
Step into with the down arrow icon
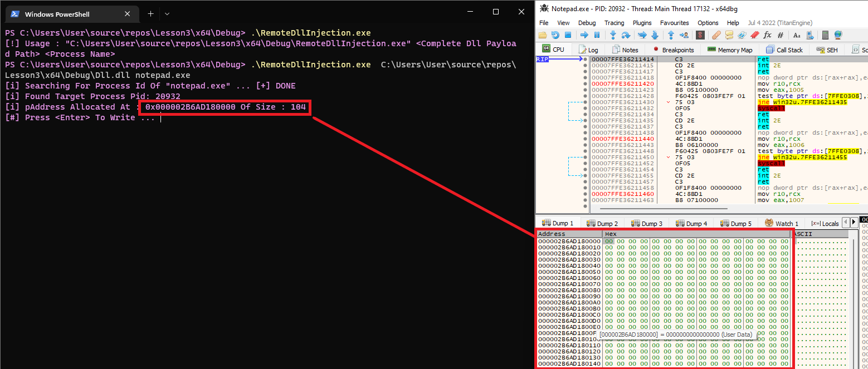[613, 35]
